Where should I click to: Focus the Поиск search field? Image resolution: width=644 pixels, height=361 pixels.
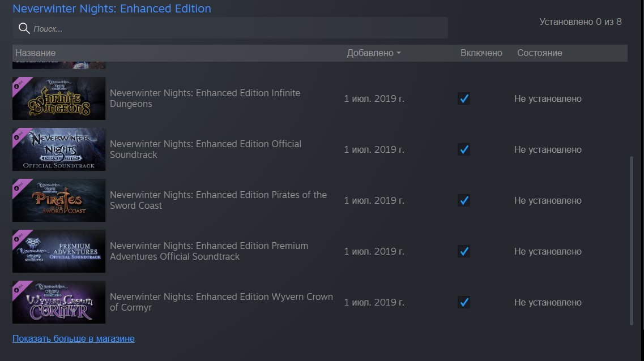pyautogui.click(x=230, y=28)
